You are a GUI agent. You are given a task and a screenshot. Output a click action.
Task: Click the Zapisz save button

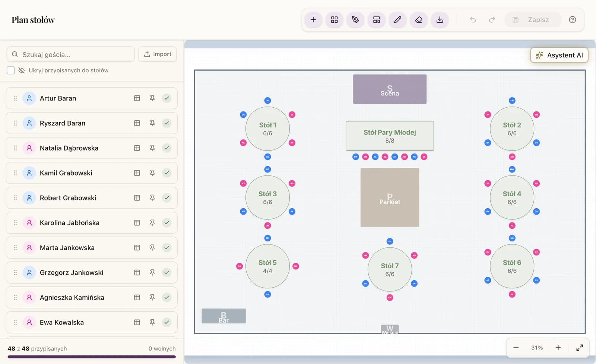point(533,20)
